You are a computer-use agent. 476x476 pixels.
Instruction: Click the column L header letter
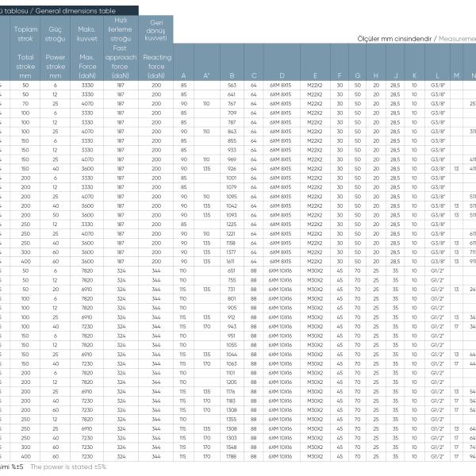(x=437, y=75)
